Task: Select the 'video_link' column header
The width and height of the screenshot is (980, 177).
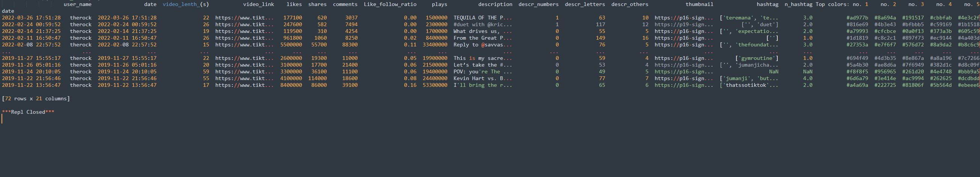Action: (x=259, y=4)
